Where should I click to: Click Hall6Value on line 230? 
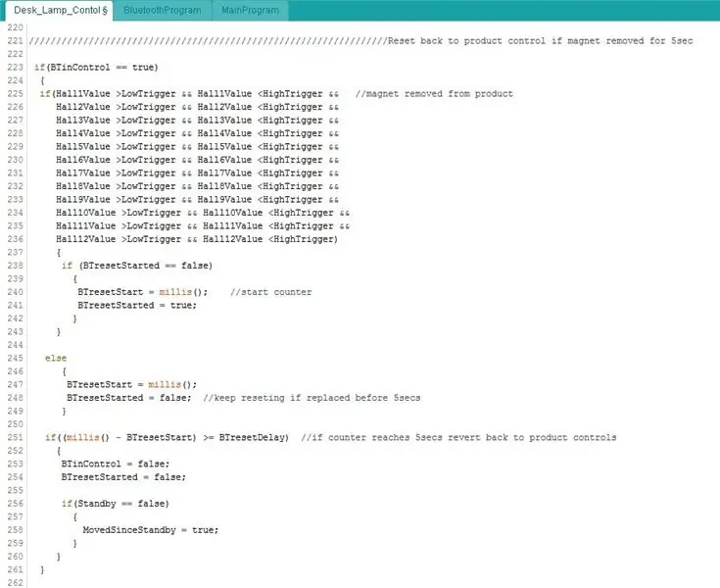click(x=83, y=160)
